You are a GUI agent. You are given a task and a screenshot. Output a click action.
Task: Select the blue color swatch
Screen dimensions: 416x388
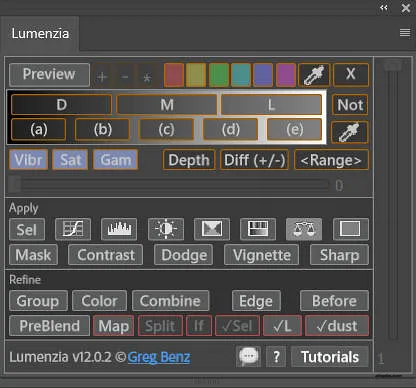(263, 75)
